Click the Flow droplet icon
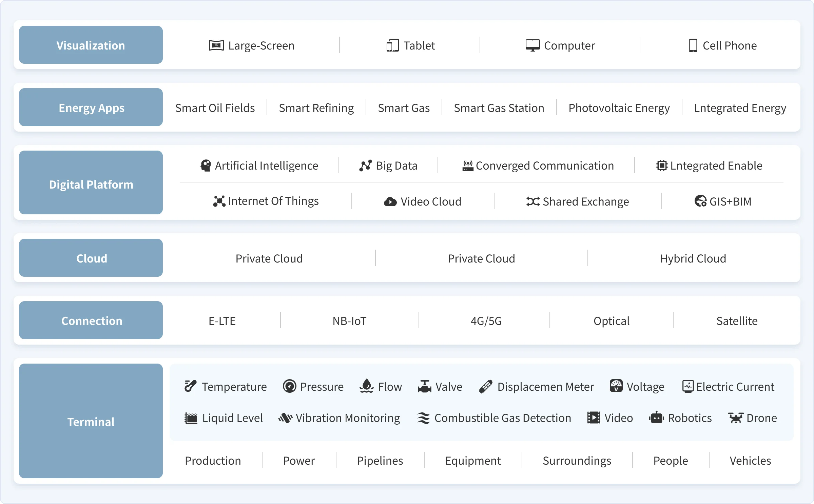 coord(367,386)
